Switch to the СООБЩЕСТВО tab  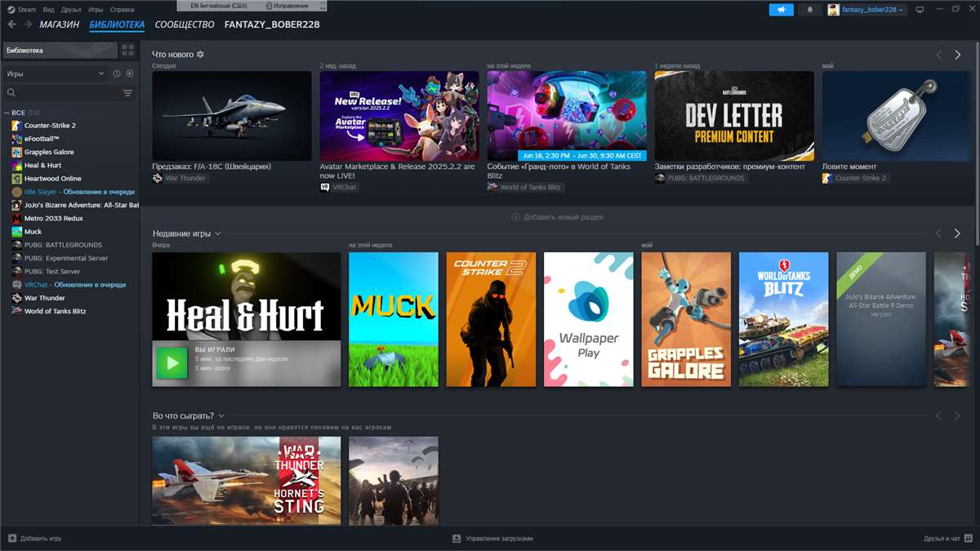coord(185,24)
